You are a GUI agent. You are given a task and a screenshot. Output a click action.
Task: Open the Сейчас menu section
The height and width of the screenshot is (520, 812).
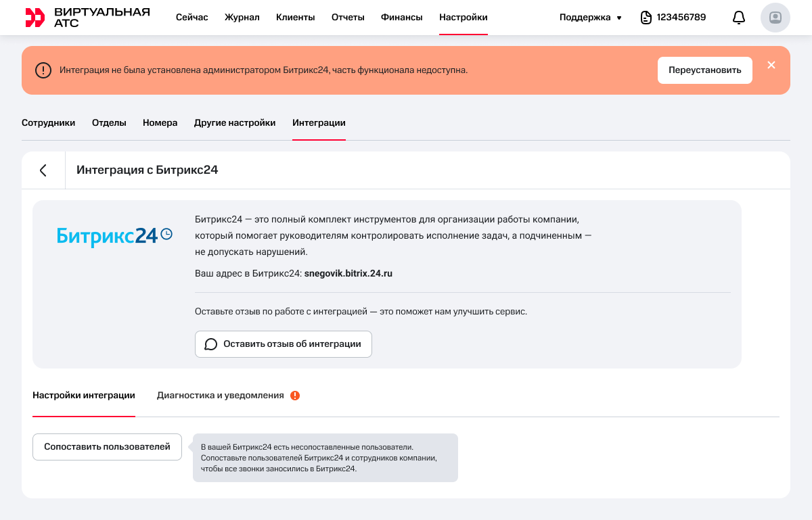click(x=191, y=18)
